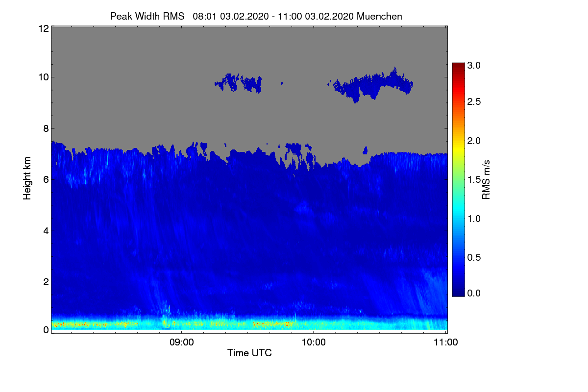
Task: Click the colorbar label 'RMS m/s'
Action: point(486,179)
